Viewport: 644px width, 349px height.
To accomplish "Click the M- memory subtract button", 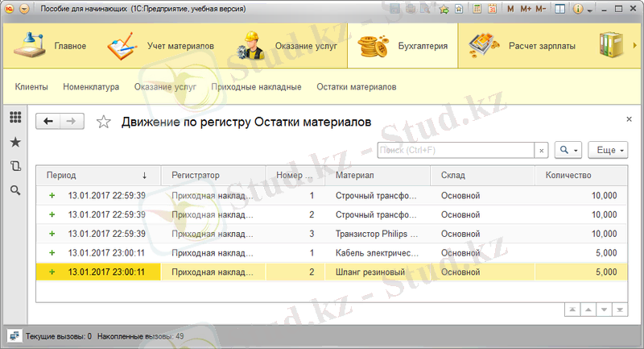I will click(541, 9).
